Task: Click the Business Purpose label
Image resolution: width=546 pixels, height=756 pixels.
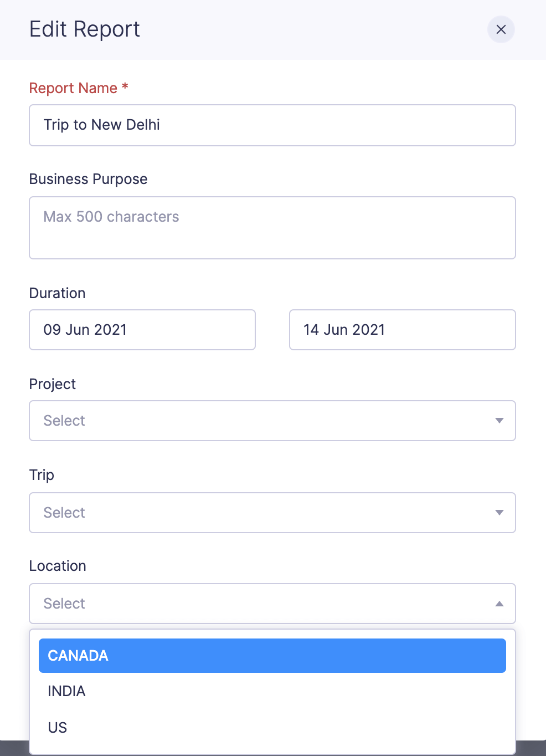Action: click(x=89, y=179)
